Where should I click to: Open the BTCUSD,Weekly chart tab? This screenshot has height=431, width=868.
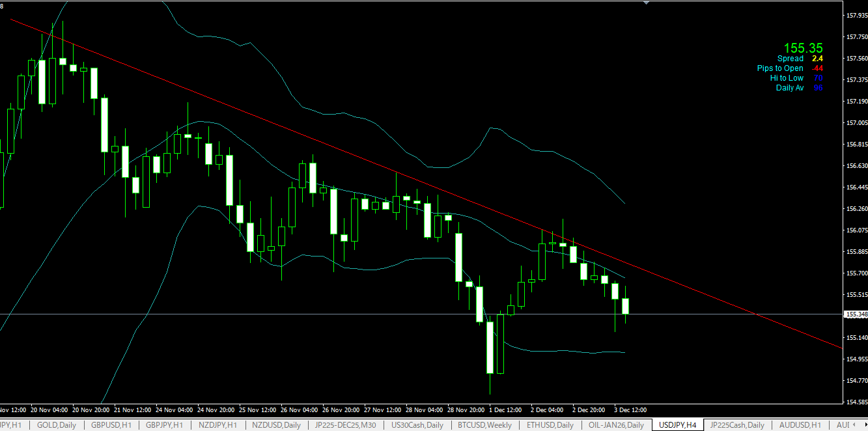point(484,425)
